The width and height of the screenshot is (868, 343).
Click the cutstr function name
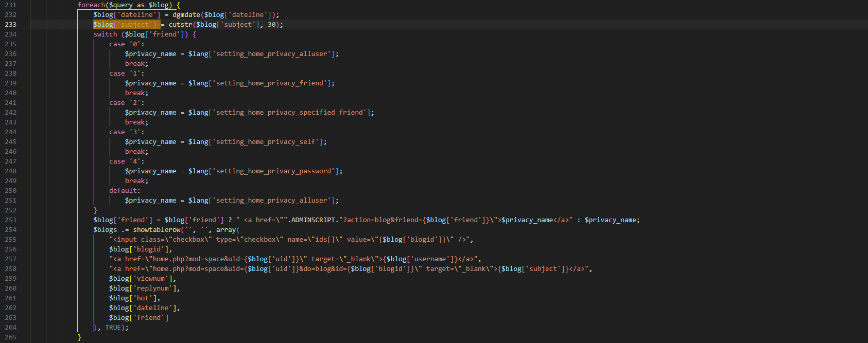coord(180,25)
